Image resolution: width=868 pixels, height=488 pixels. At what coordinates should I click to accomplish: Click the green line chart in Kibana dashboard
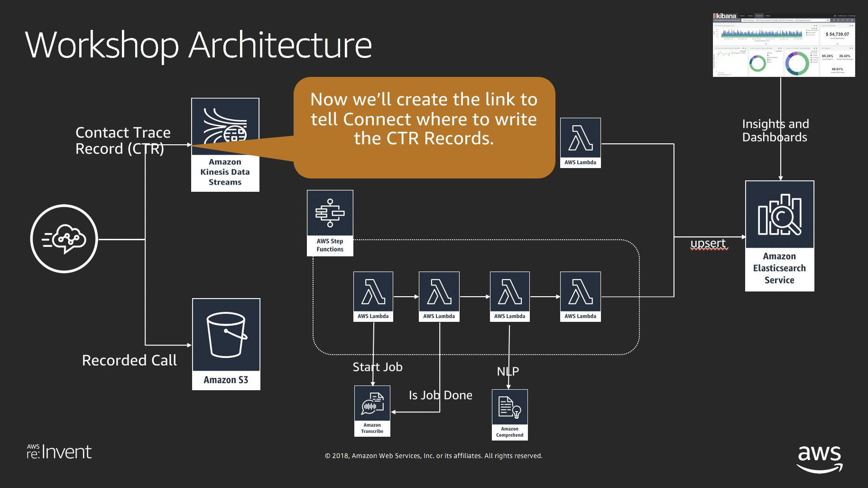(724, 54)
